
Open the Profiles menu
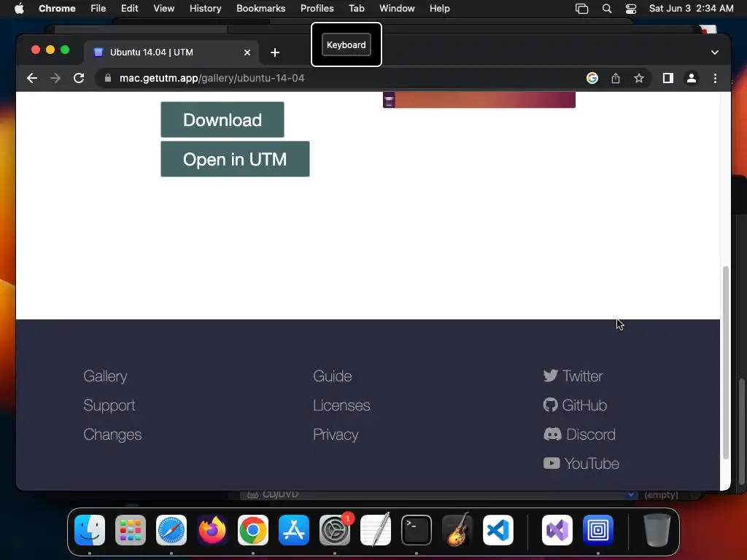[x=317, y=9]
